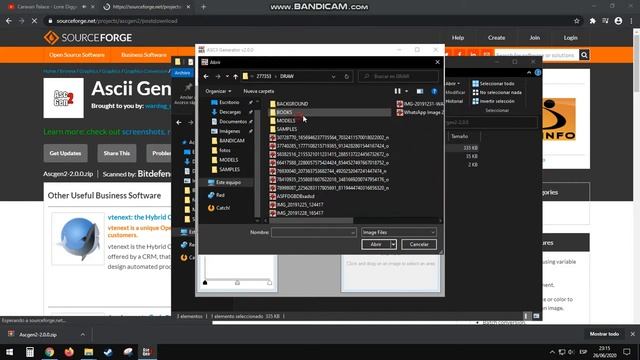Select the BACKGROUND folder in file list
This screenshot has height=360, width=640.
coord(292,104)
